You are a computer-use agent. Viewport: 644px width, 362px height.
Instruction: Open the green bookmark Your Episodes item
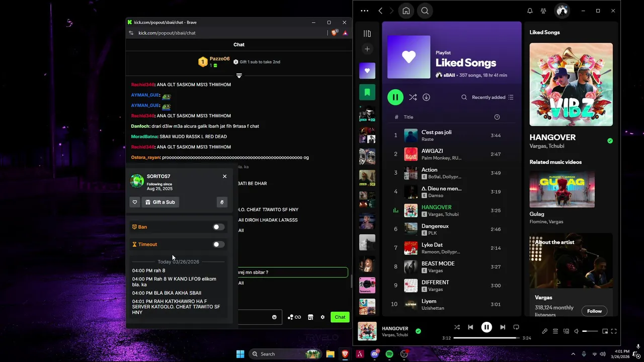367,93
